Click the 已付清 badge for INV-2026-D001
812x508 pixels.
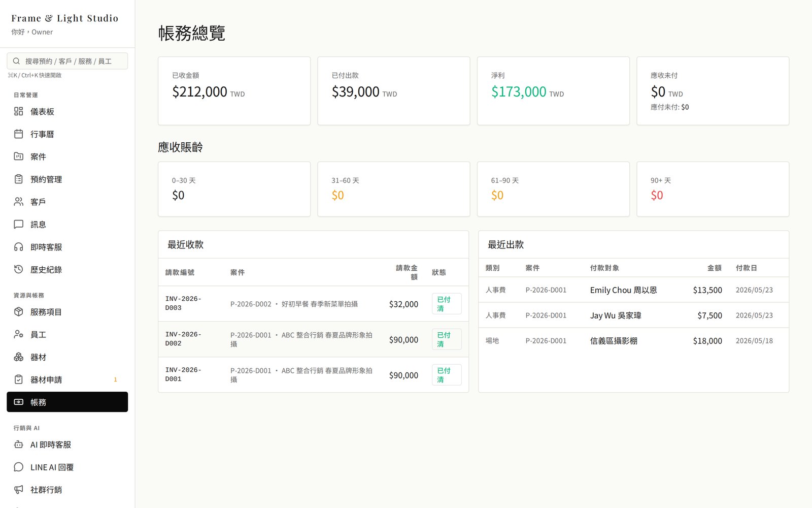pyautogui.click(x=447, y=375)
